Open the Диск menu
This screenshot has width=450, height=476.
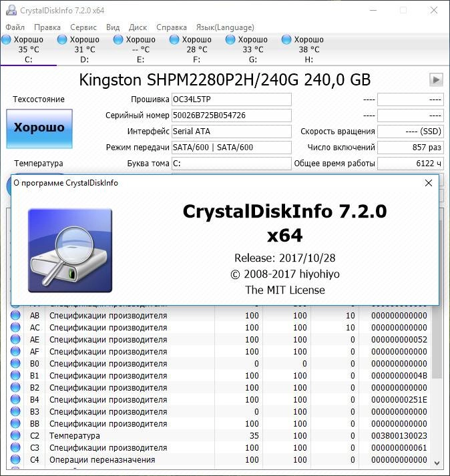point(138,27)
